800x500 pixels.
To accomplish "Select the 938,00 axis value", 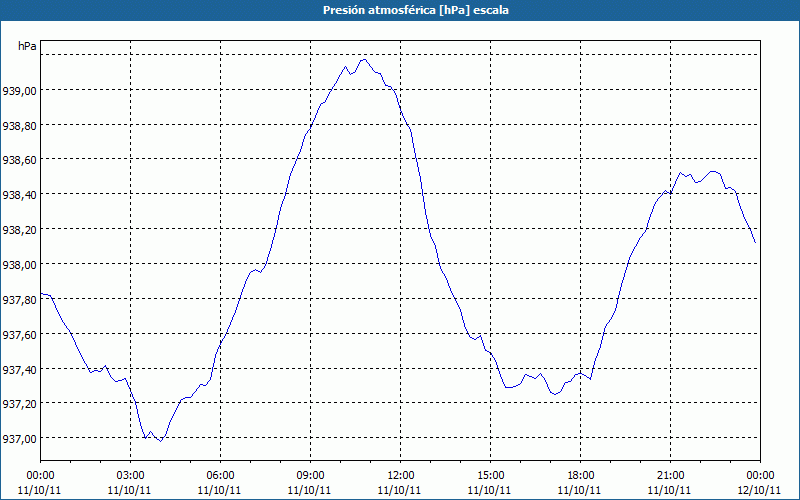I will pos(20,265).
